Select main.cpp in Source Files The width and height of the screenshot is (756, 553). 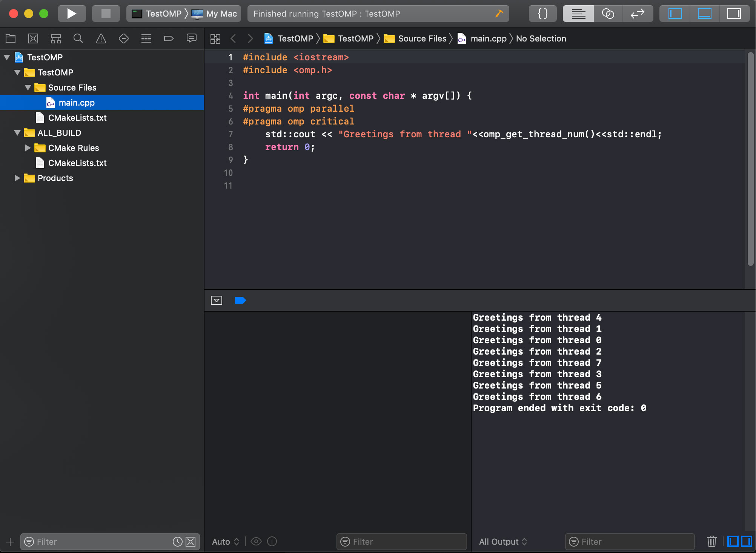[x=77, y=102]
